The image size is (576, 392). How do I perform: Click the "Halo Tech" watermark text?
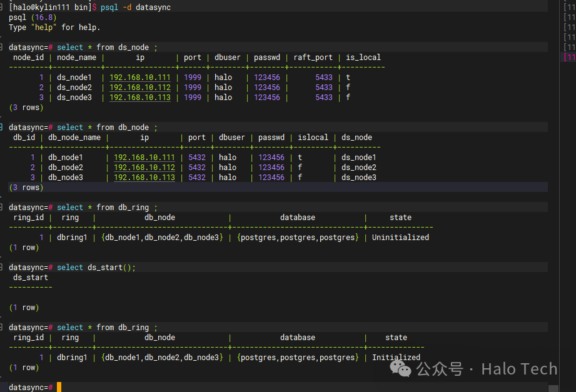tap(518, 369)
